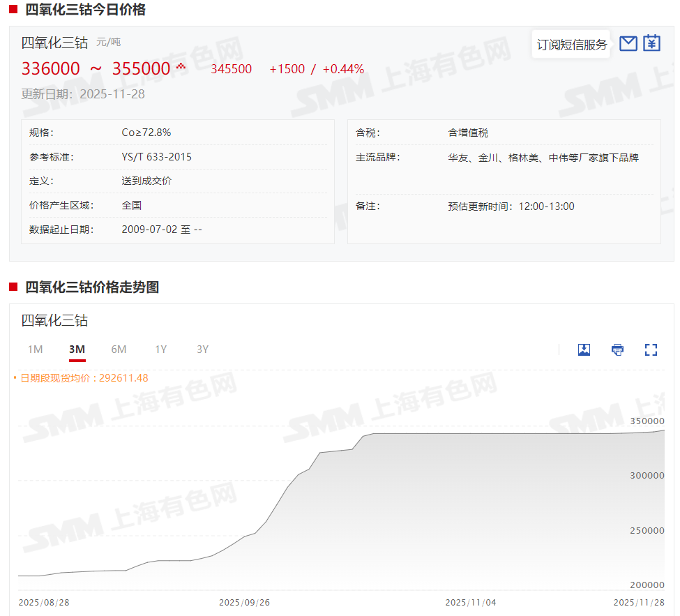
Task: Click the 订阅短信服务 button
Action: click(572, 45)
